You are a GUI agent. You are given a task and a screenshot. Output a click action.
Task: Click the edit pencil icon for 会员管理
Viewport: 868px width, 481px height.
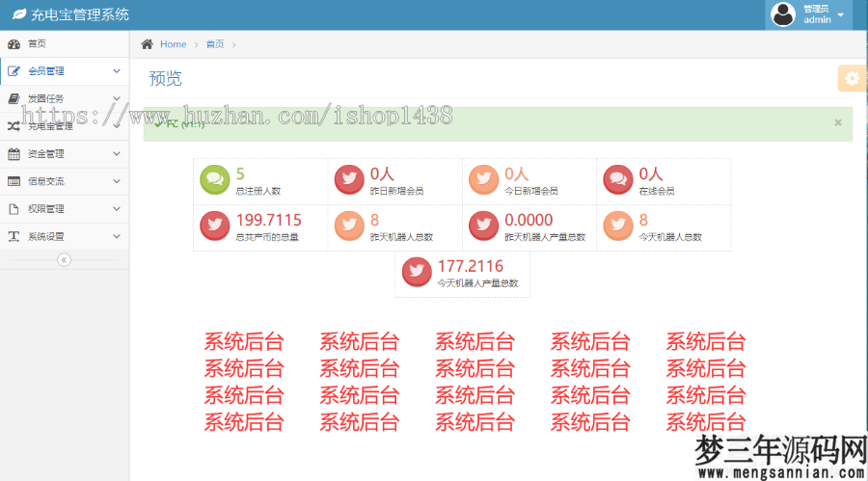(14, 71)
